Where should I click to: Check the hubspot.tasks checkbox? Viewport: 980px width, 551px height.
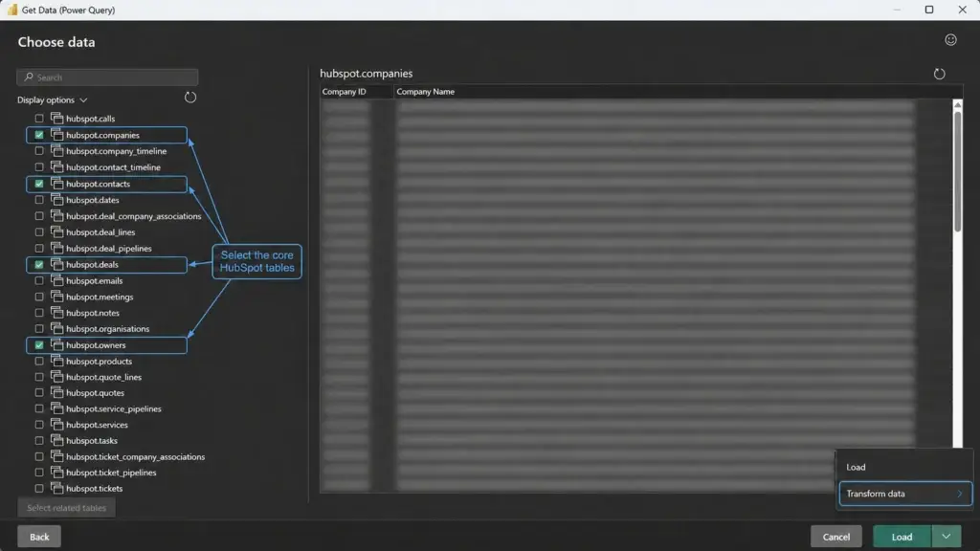(x=39, y=440)
